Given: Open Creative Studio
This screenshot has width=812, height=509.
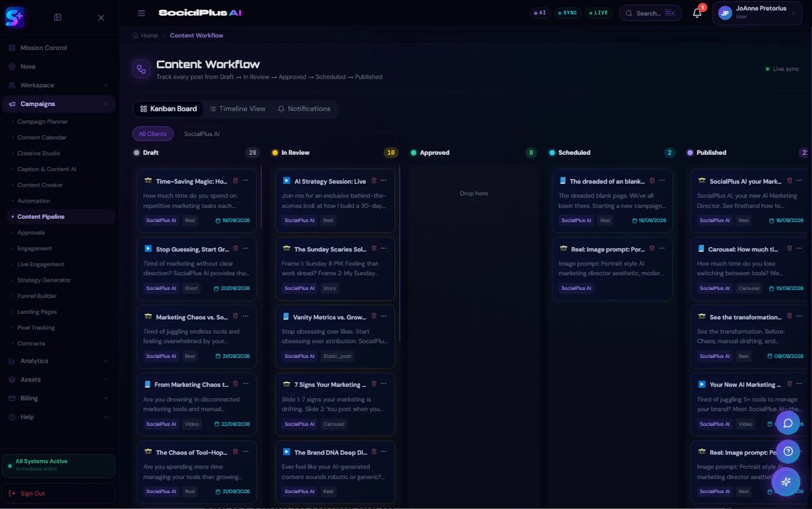Looking at the screenshot, I should [x=39, y=153].
